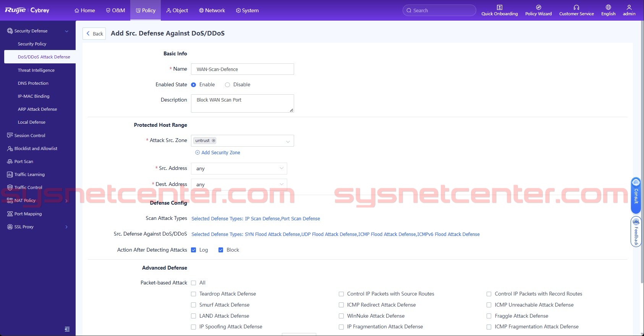Open the Network menu
This screenshot has height=336, width=644.
(212, 10)
